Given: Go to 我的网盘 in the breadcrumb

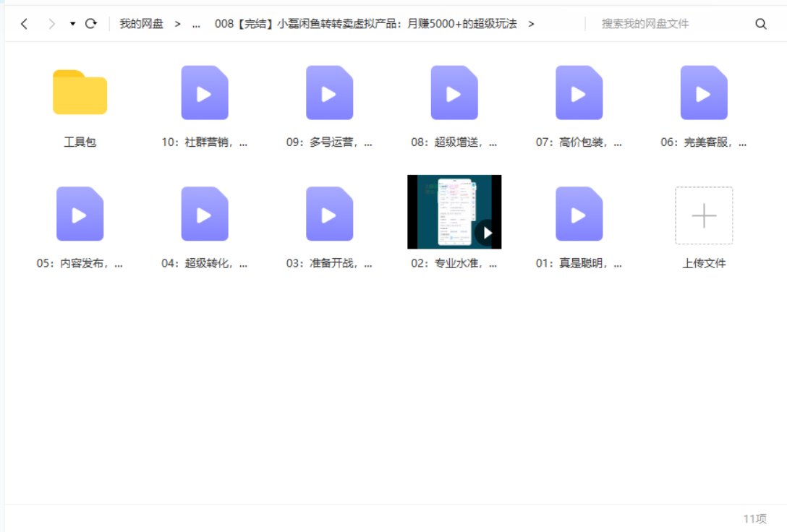Looking at the screenshot, I should pos(142,24).
